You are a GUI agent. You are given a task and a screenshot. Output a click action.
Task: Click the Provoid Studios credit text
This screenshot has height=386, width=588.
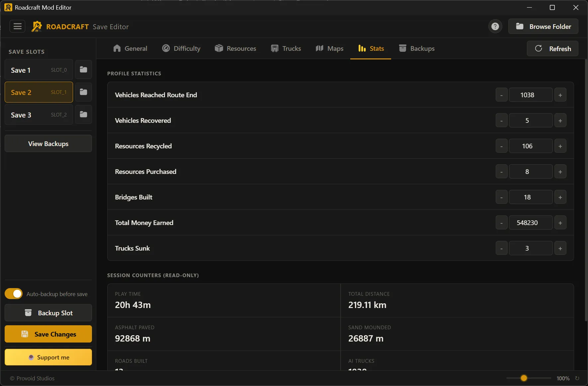[x=32, y=378]
